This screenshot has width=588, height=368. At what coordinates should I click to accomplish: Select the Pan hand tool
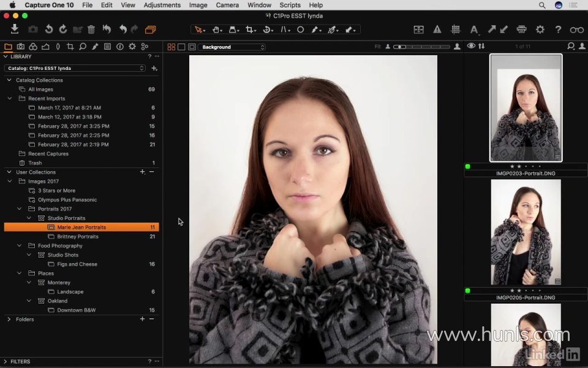pyautogui.click(x=216, y=29)
